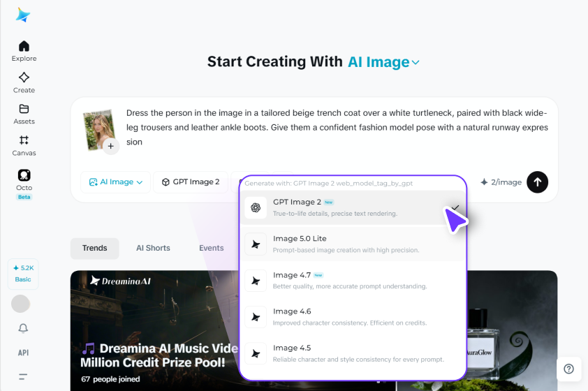
Task: Click into the prompt text field
Action: point(337,128)
